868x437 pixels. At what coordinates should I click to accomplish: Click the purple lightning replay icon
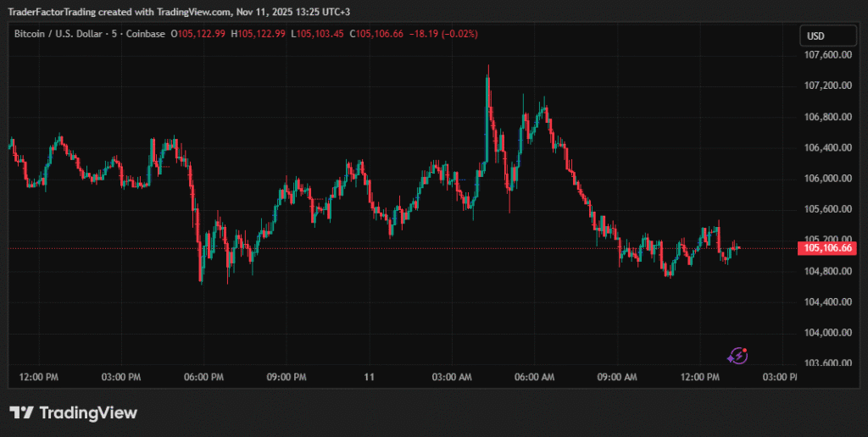(738, 356)
